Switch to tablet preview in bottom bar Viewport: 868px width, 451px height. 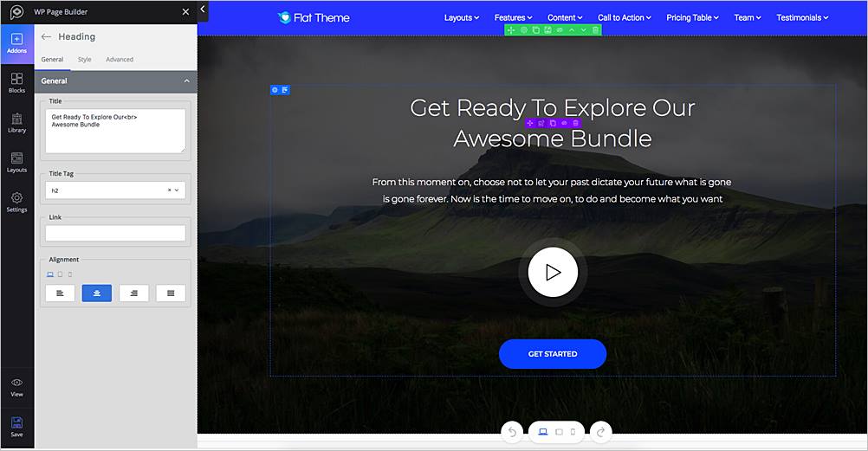coord(559,432)
